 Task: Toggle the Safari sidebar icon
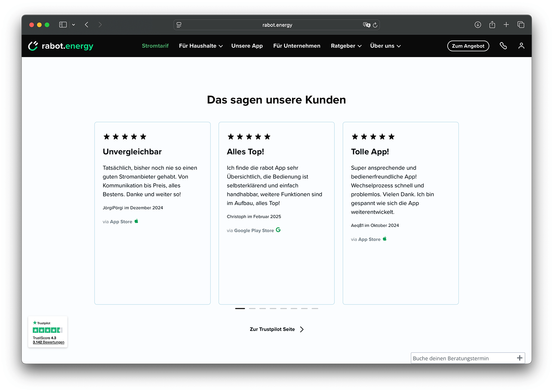[x=62, y=24]
